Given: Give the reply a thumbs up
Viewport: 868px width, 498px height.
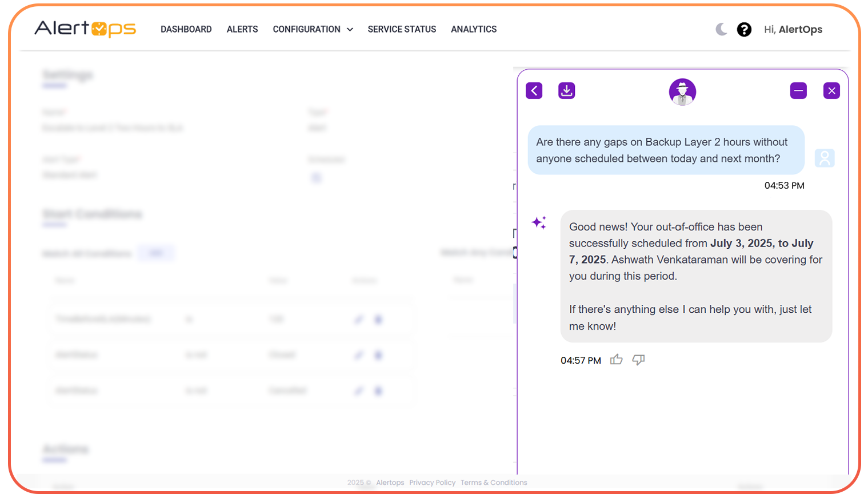Looking at the screenshot, I should point(616,360).
